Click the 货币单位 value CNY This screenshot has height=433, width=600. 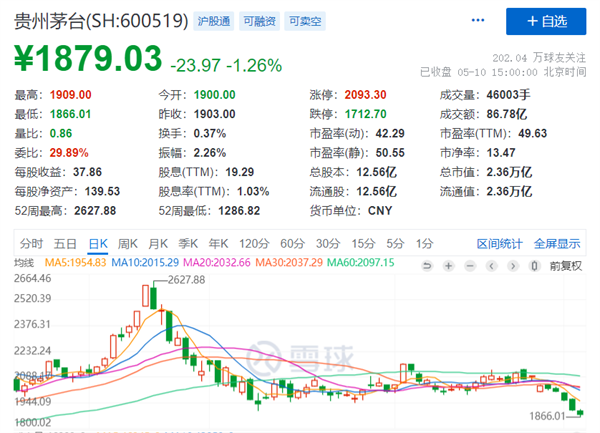coord(380,211)
